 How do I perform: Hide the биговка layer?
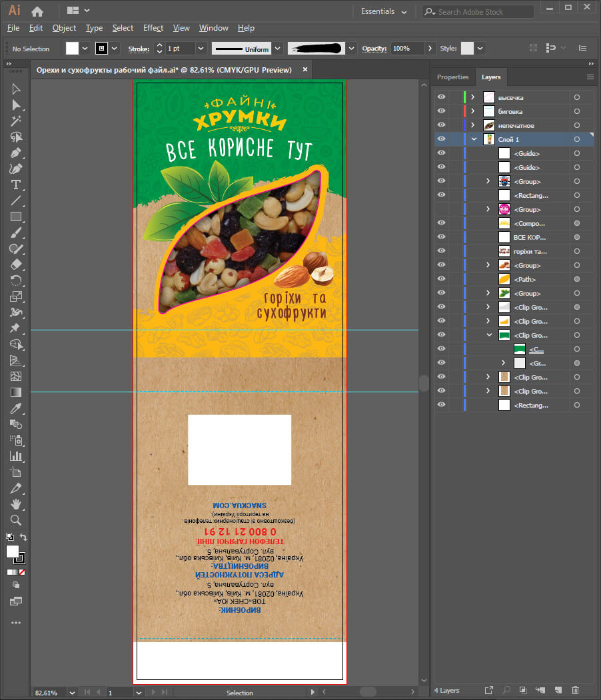coord(441,111)
